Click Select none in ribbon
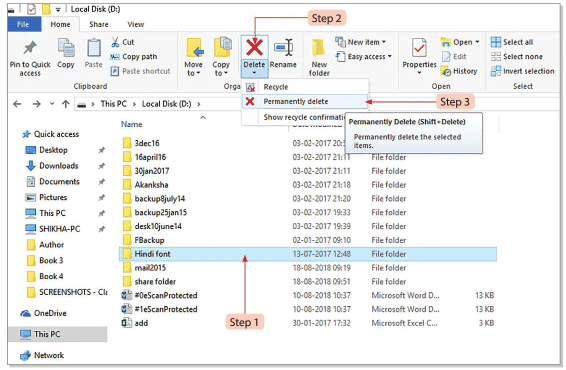 [516, 57]
